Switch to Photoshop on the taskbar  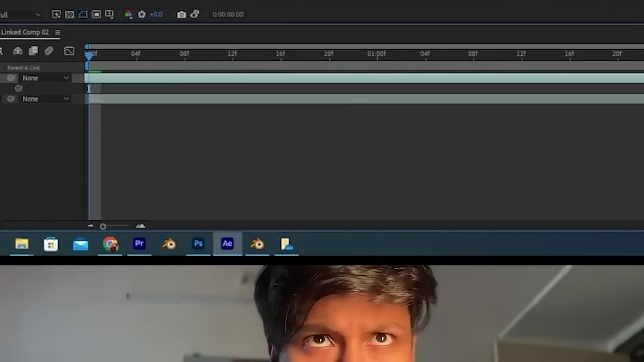click(198, 244)
